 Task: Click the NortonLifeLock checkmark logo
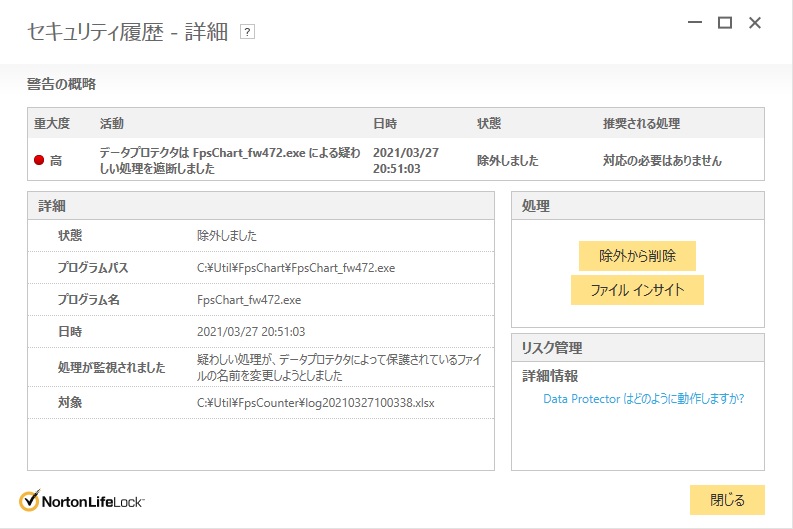[29, 501]
